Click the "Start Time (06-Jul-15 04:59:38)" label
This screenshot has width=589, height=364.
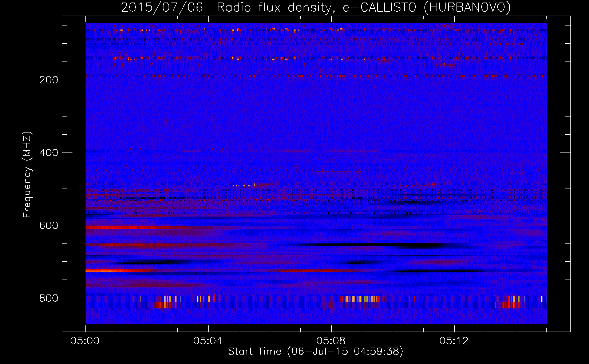(316, 352)
